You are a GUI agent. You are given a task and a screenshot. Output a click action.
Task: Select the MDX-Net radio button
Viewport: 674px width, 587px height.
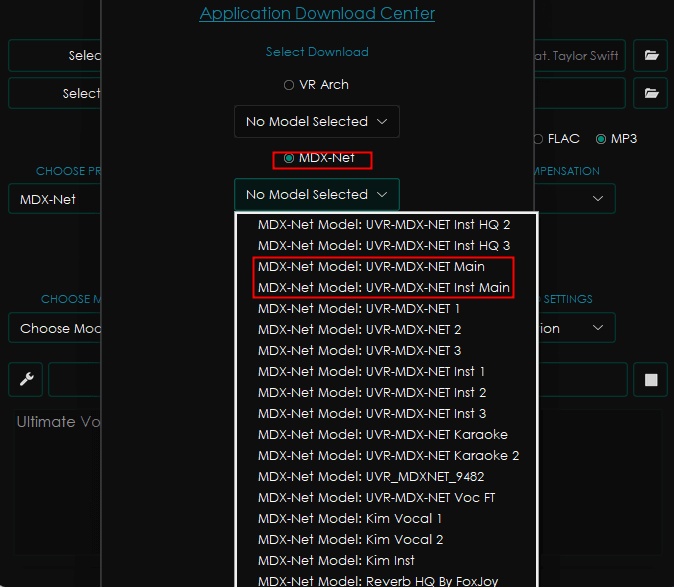289,158
